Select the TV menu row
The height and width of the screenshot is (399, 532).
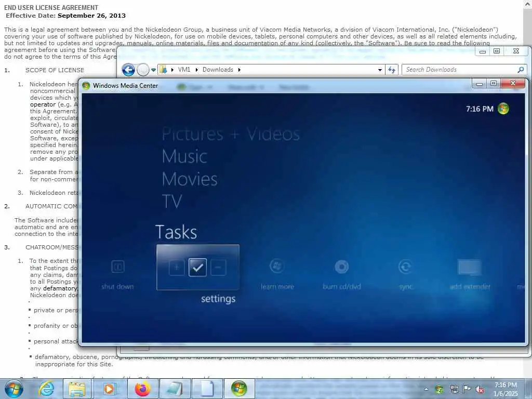[172, 201]
